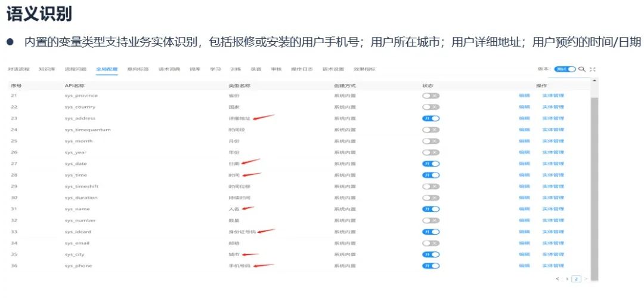Open 实体管理 for sys_time row

tap(553, 175)
